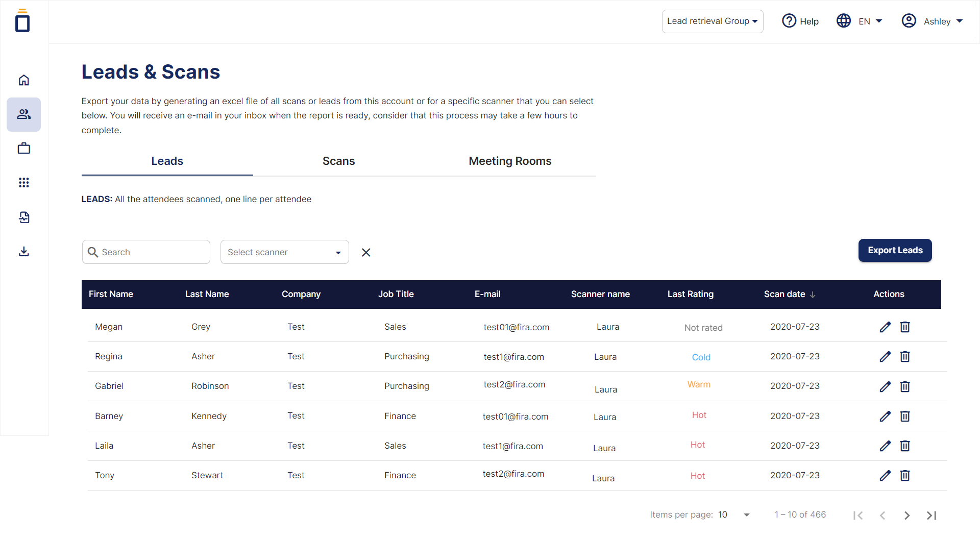Open the download icon in sidebar
Viewport: 980px width, 539px height.
[x=23, y=252]
